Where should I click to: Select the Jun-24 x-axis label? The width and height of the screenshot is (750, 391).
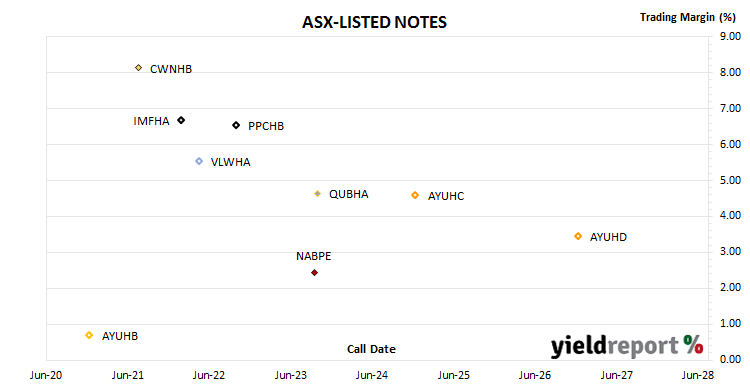[x=372, y=375]
